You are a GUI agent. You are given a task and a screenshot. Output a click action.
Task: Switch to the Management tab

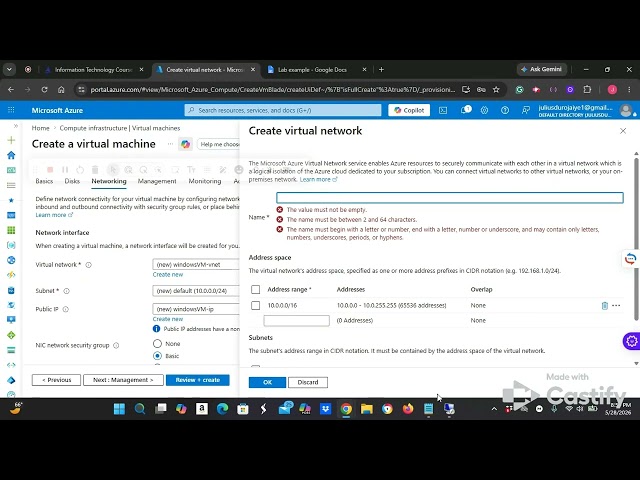(x=157, y=181)
